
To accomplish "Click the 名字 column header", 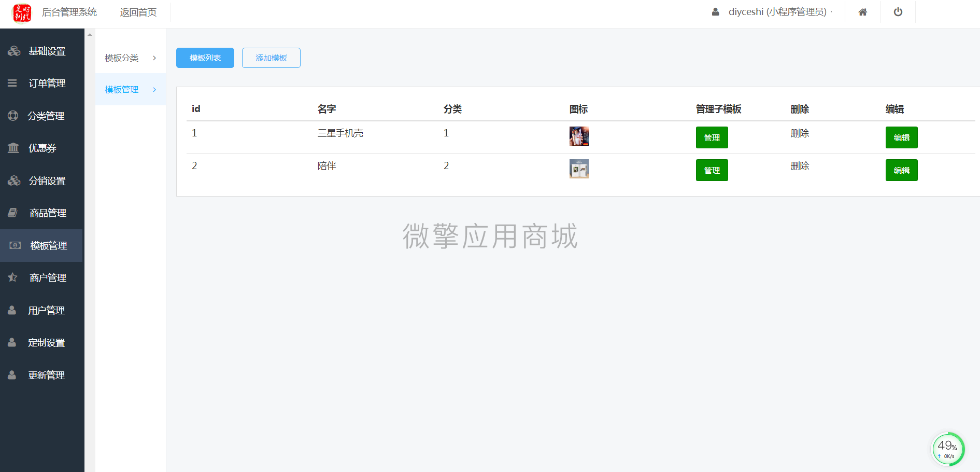I will (x=327, y=109).
